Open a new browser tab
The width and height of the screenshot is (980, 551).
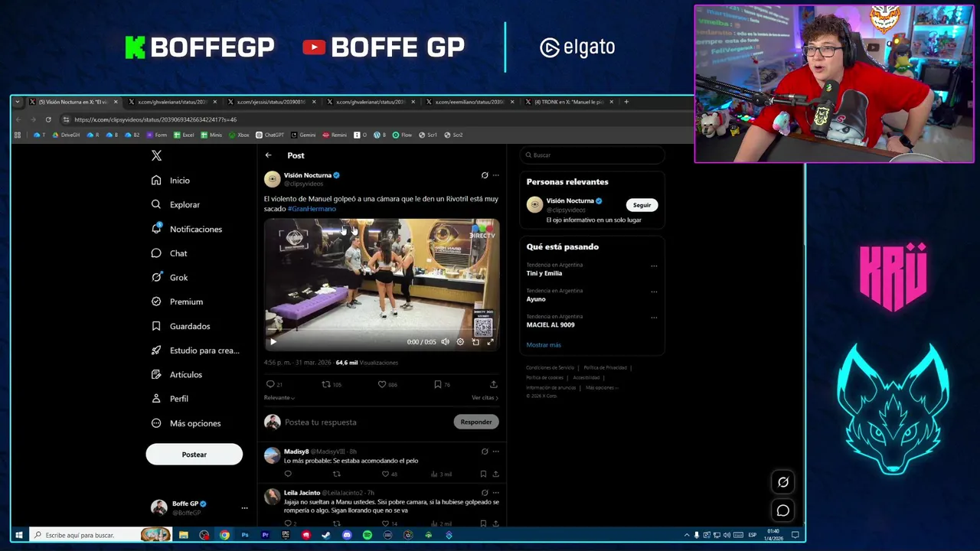click(x=626, y=102)
